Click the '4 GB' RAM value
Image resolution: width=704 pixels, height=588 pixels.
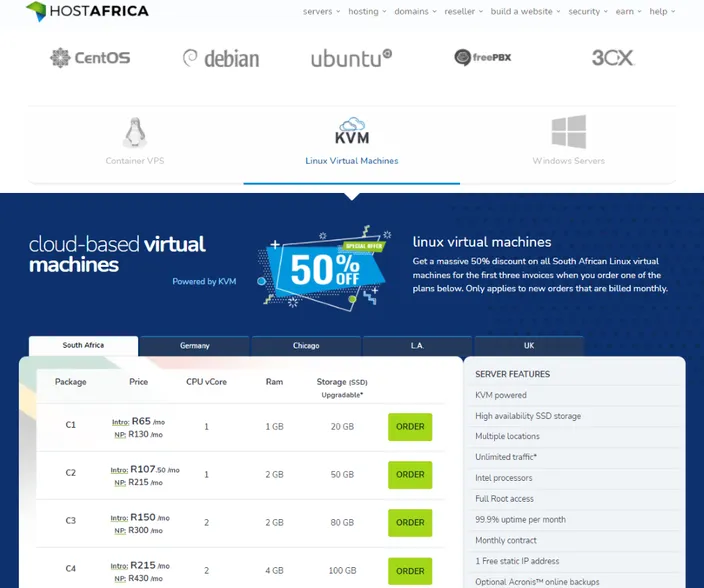[274, 570]
